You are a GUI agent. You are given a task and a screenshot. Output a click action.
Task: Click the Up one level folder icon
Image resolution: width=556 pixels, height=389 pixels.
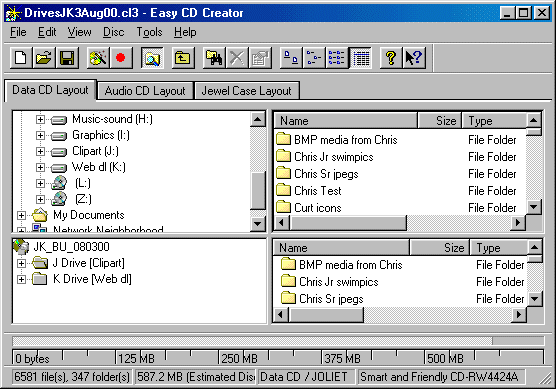(183, 58)
